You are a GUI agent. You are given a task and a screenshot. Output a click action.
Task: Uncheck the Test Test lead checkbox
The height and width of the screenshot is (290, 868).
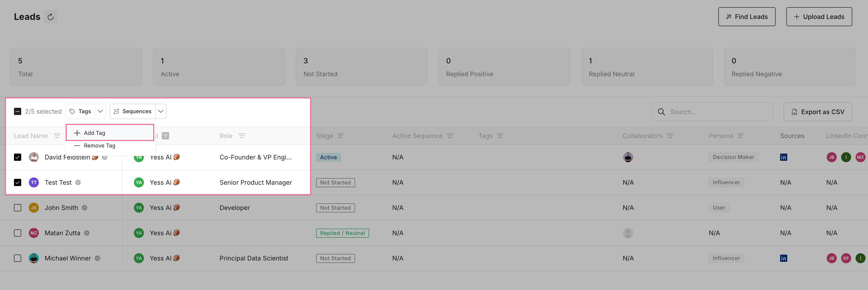(18, 182)
